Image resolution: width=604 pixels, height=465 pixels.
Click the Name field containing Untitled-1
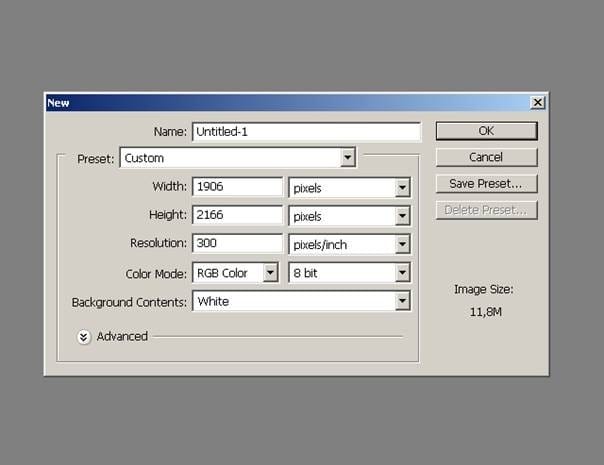pyautogui.click(x=307, y=132)
